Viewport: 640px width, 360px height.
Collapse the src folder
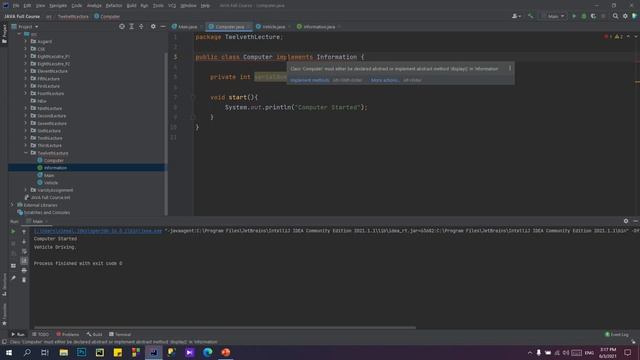pyautogui.click(x=19, y=34)
